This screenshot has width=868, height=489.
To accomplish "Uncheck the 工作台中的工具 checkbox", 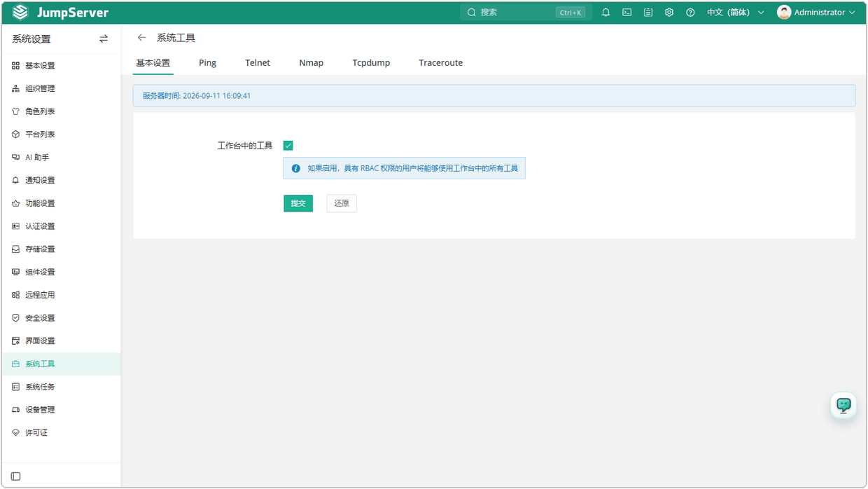I will (x=288, y=146).
